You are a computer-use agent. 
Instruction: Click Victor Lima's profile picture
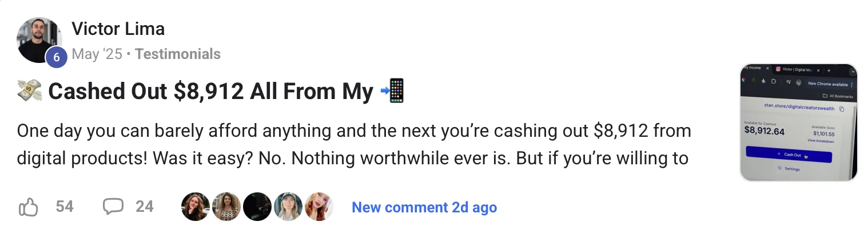[39, 39]
